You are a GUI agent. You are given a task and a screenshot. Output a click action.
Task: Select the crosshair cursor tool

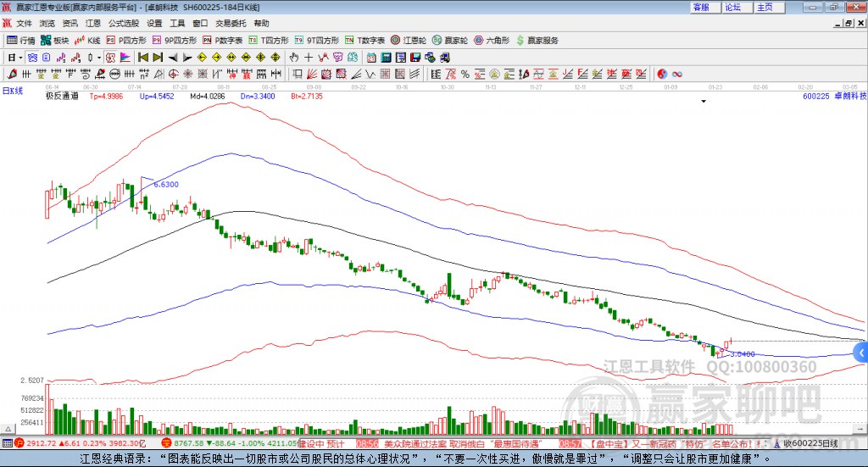click(309, 58)
